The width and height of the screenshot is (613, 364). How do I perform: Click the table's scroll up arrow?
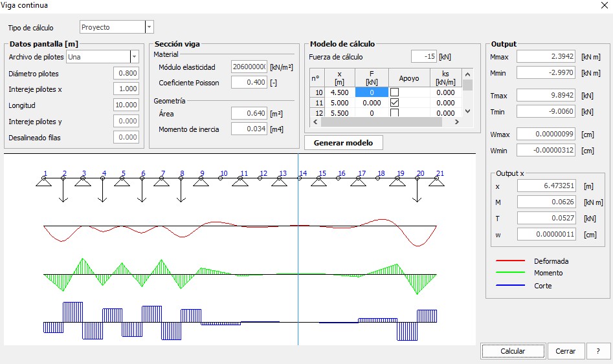coord(467,73)
